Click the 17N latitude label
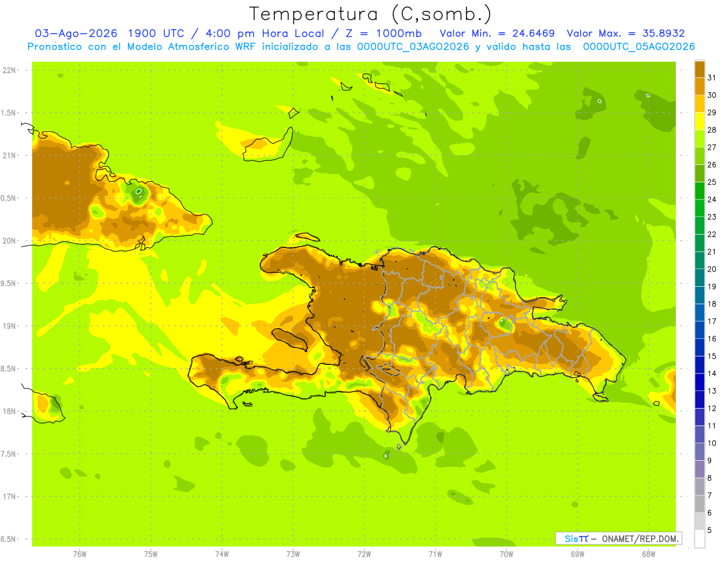Image resolution: width=728 pixels, height=562 pixels. click(x=10, y=497)
